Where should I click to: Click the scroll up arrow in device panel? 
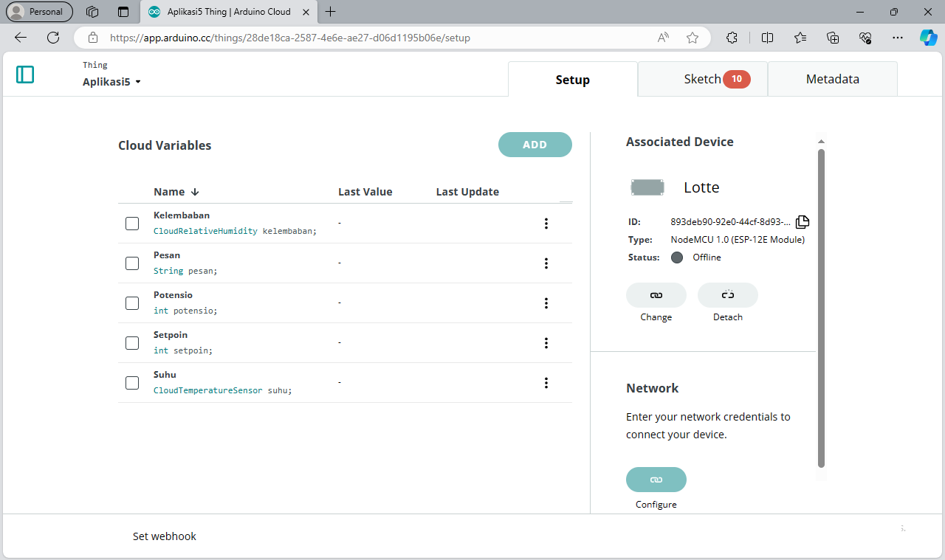pyautogui.click(x=821, y=141)
